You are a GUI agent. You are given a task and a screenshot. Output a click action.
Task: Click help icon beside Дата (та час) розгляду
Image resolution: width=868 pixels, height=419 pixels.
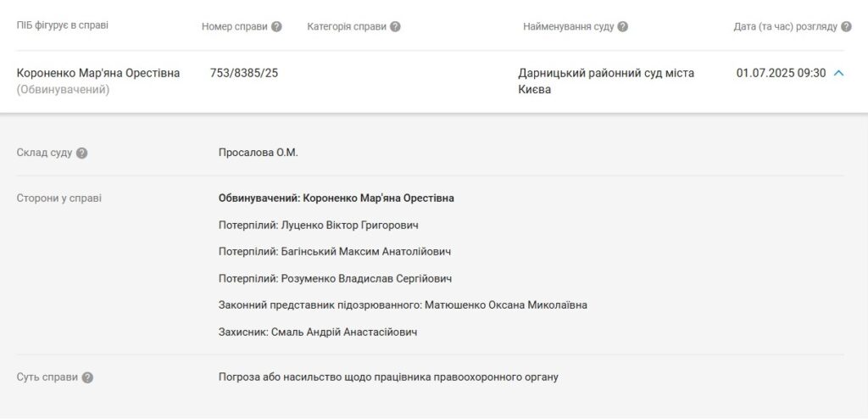[x=846, y=26]
